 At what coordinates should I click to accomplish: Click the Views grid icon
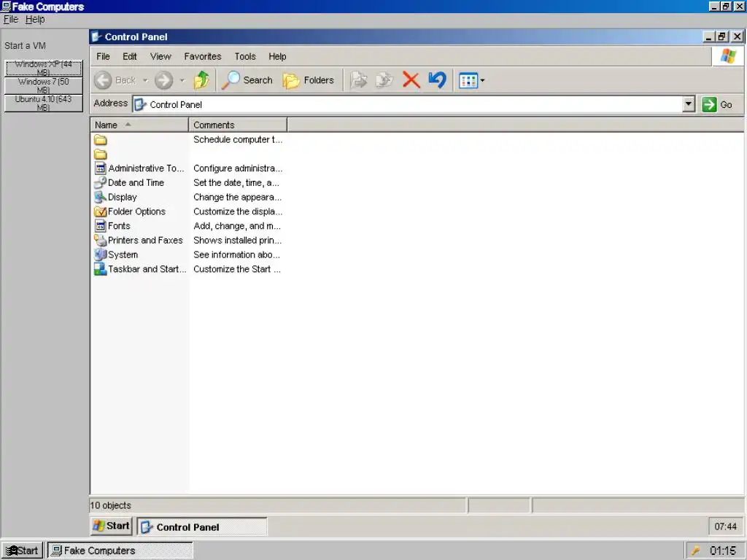click(x=468, y=80)
